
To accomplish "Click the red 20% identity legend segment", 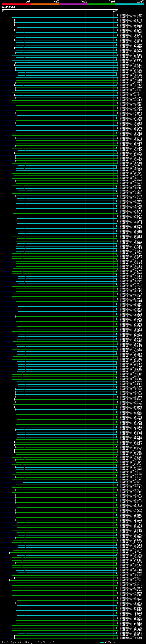I will [x=16, y=4].
